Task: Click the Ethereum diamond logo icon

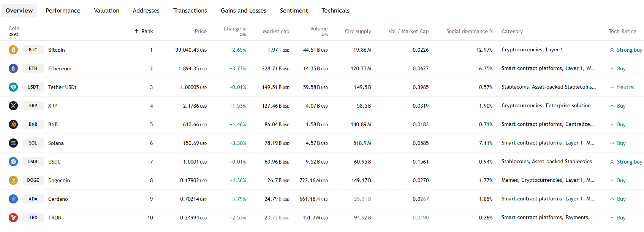Action: (13, 68)
